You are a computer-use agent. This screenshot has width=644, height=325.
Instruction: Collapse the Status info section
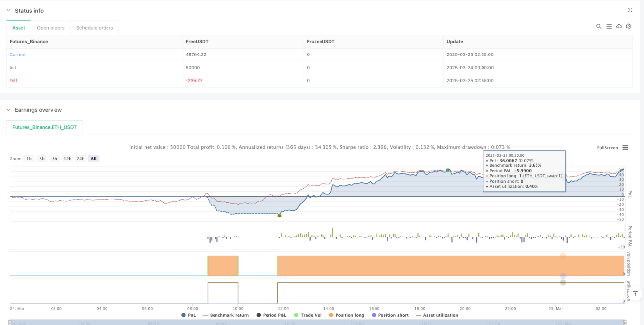(8, 11)
